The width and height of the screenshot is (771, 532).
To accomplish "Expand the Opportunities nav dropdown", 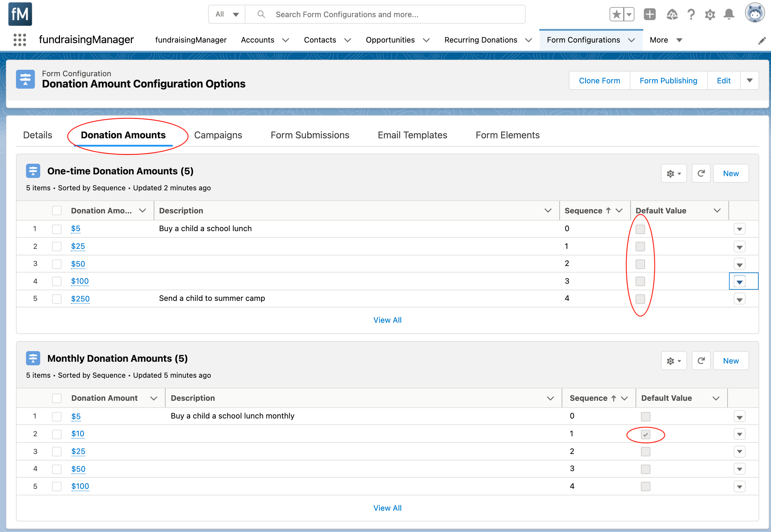I will [x=426, y=40].
